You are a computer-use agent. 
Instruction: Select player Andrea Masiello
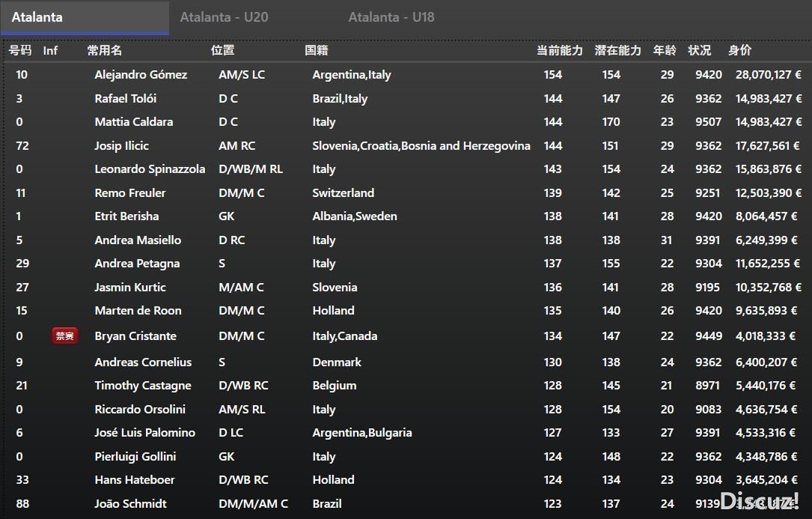[x=138, y=240]
